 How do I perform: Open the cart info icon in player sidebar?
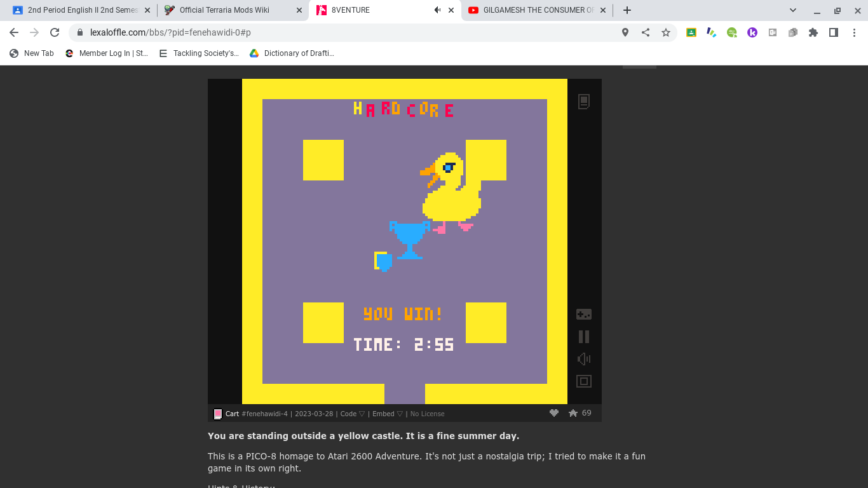tap(584, 102)
